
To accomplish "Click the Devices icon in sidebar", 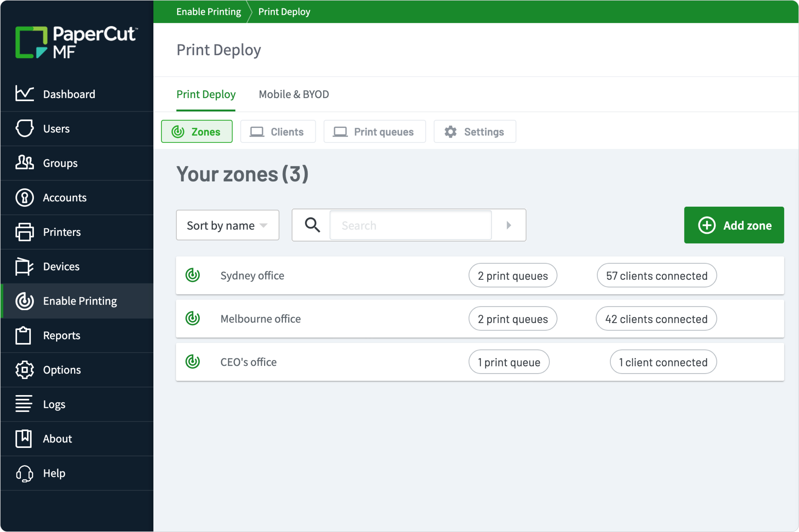I will (x=24, y=266).
